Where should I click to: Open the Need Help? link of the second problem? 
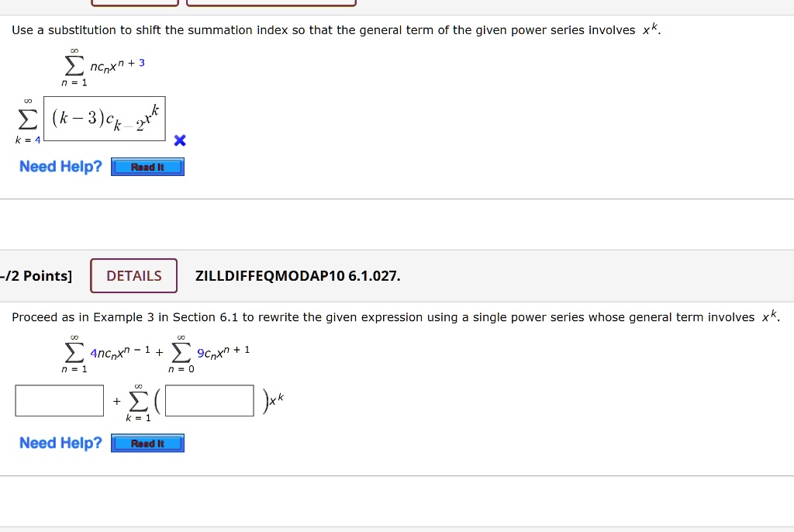[x=60, y=443]
